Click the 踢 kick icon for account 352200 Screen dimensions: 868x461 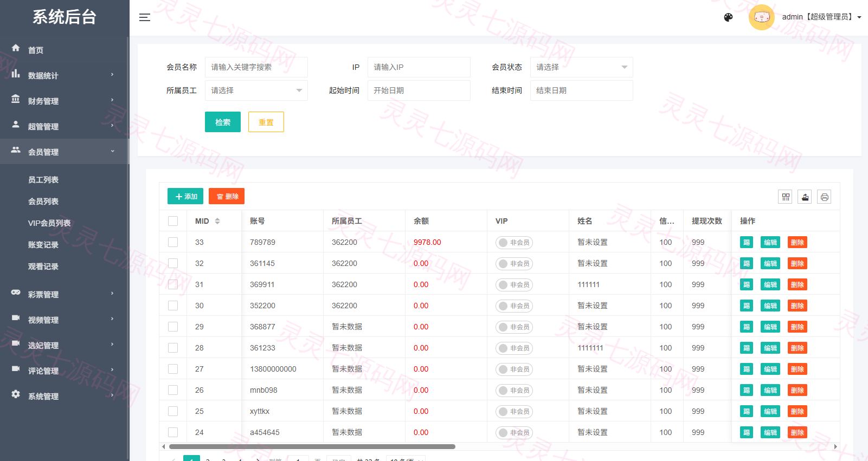[747, 306]
